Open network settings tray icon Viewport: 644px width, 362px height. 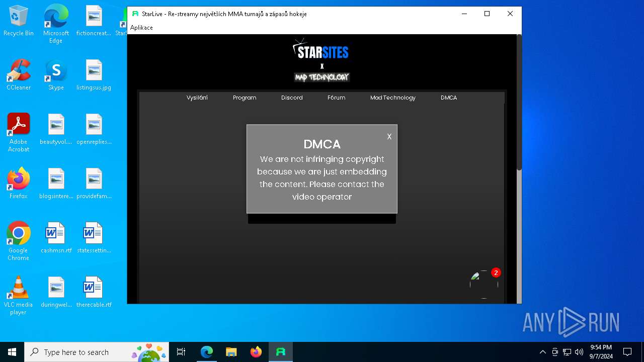point(567,352)
